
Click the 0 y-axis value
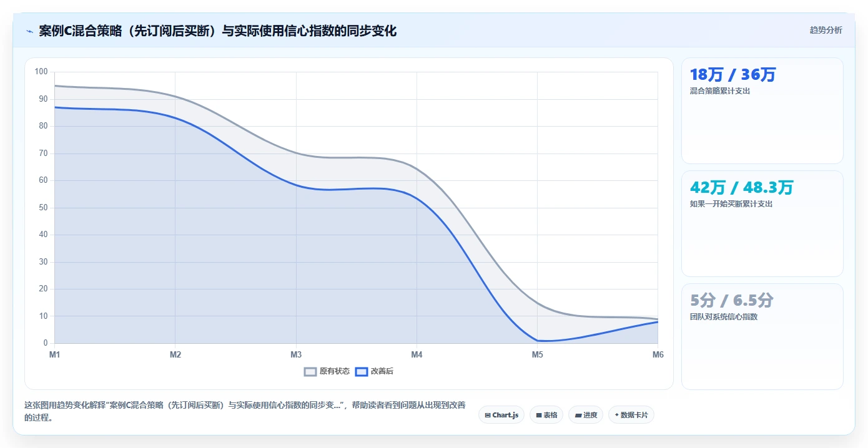pos(46,343)
